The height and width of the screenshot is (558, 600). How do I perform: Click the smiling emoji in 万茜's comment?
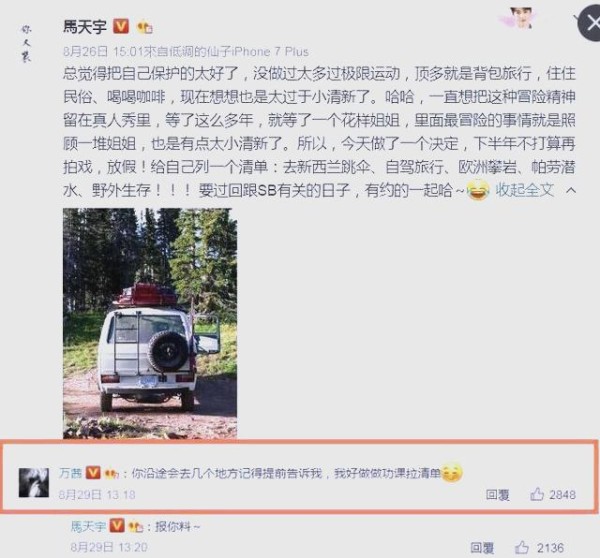pyautogui.click(x=452, y=473)
